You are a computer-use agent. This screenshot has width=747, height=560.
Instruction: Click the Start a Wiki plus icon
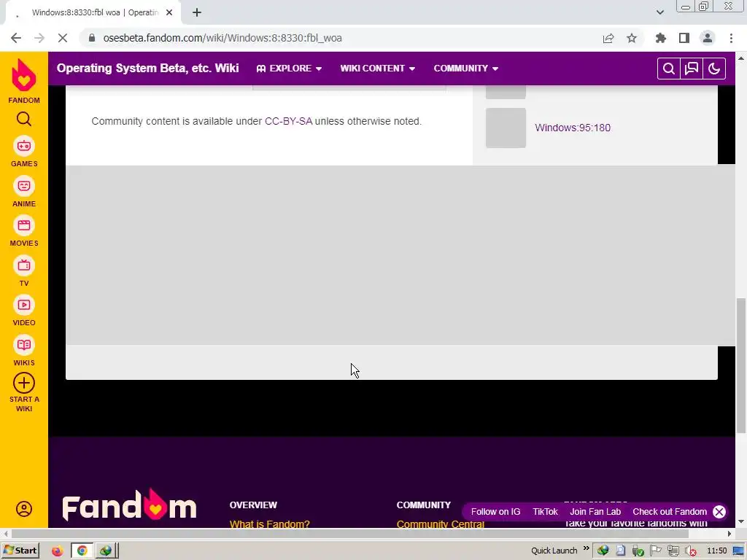tap(24, 383)
